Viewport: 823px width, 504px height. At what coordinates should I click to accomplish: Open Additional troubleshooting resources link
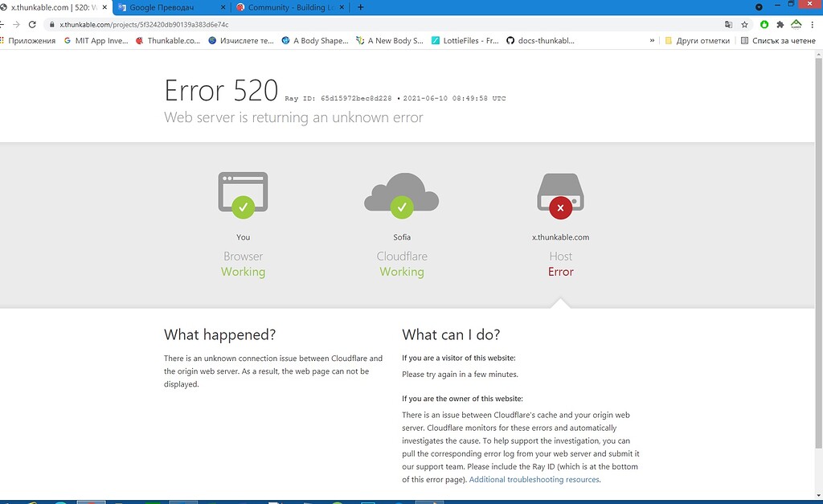coord(534,479)
